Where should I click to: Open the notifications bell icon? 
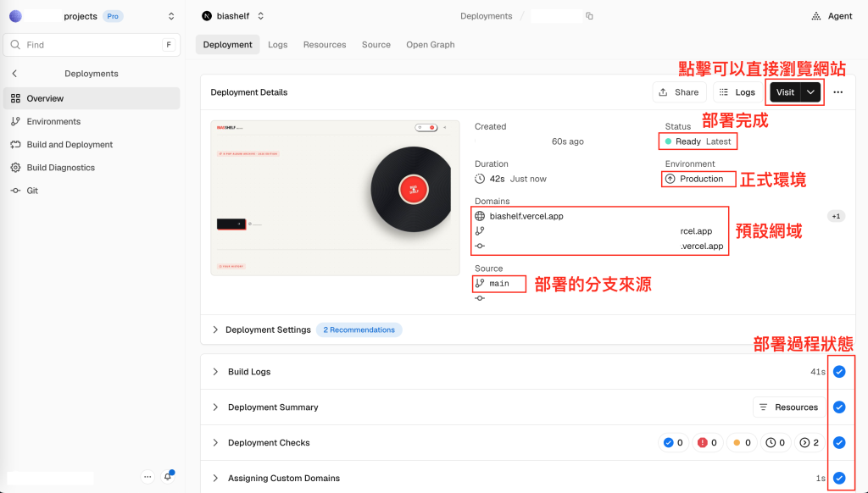click(168, 476)
